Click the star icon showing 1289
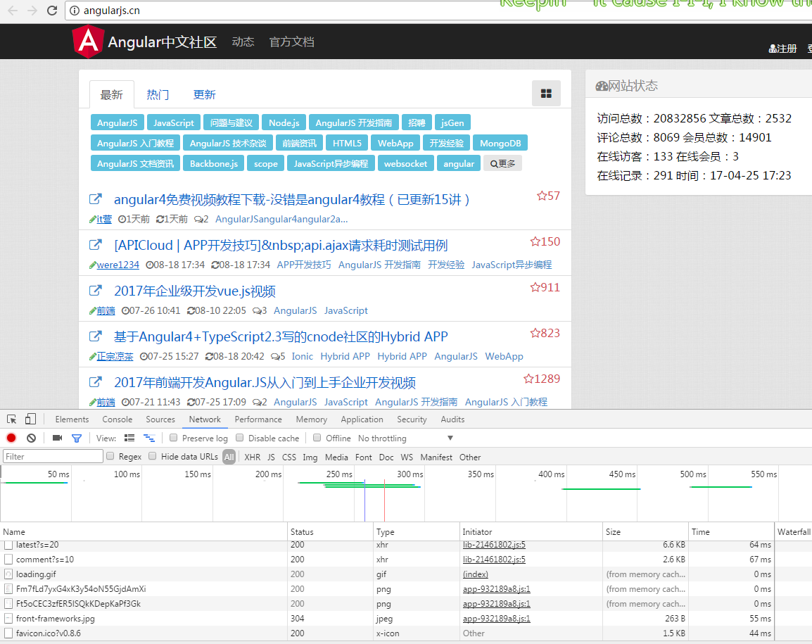This screenshot has width=812, height=644. click(x=528, y=379)
